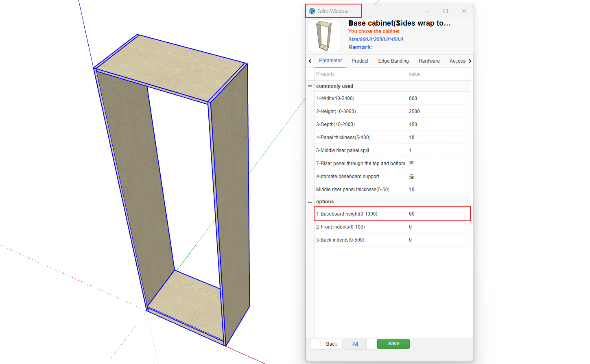Viewport: 590px width, 364px height.
Task: Switch to the Product tab
Action: click(360, 61)
